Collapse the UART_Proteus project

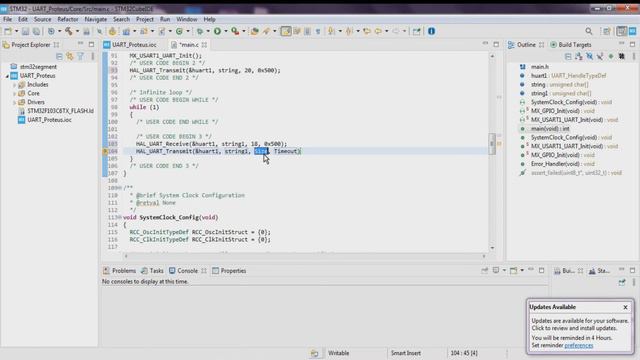point(7,76)
